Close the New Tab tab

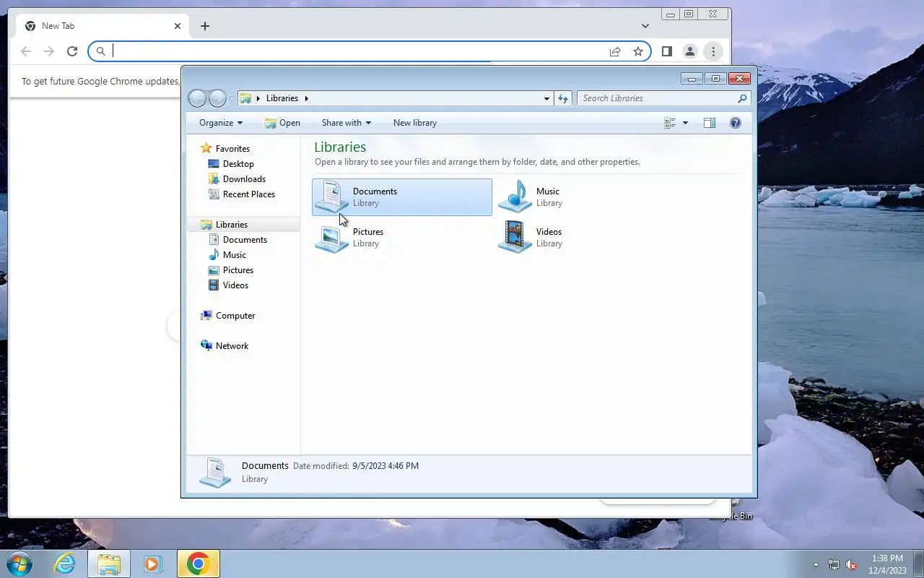click(x=178, y=26)
